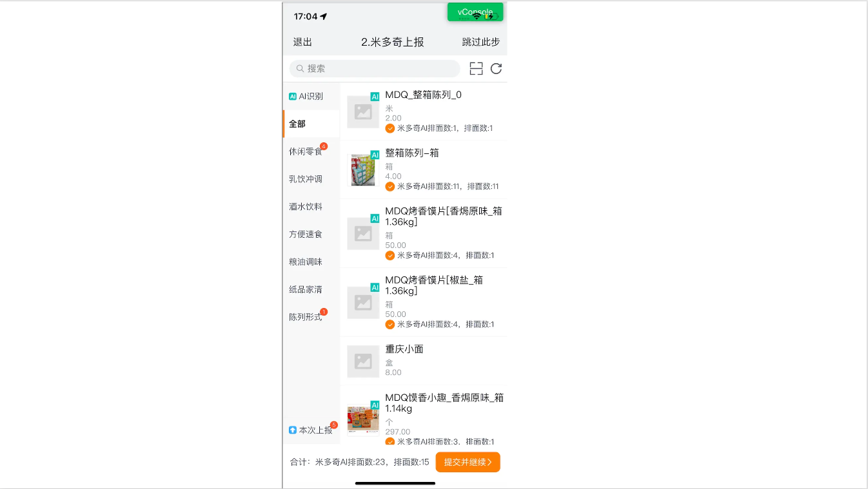The image size is (868, 489).
Task: Open the 乳饮冲调 category
Action: [311, 179]
